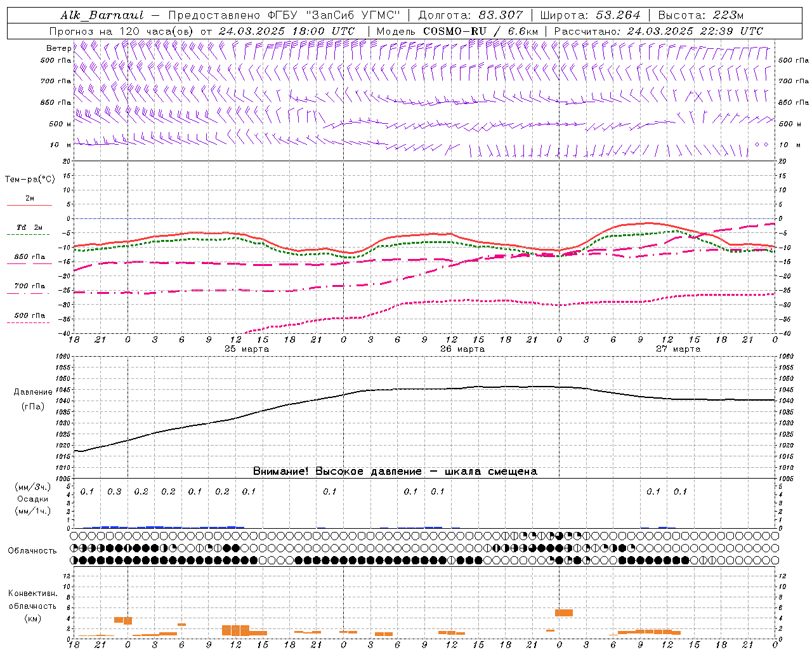This screenshot has width=812, height=650.
Task: Click the Давление axis title
Action: click(33, 392)
